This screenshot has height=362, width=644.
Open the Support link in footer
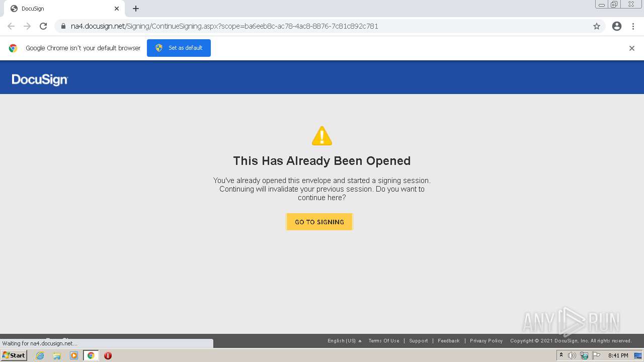point(419,341)
